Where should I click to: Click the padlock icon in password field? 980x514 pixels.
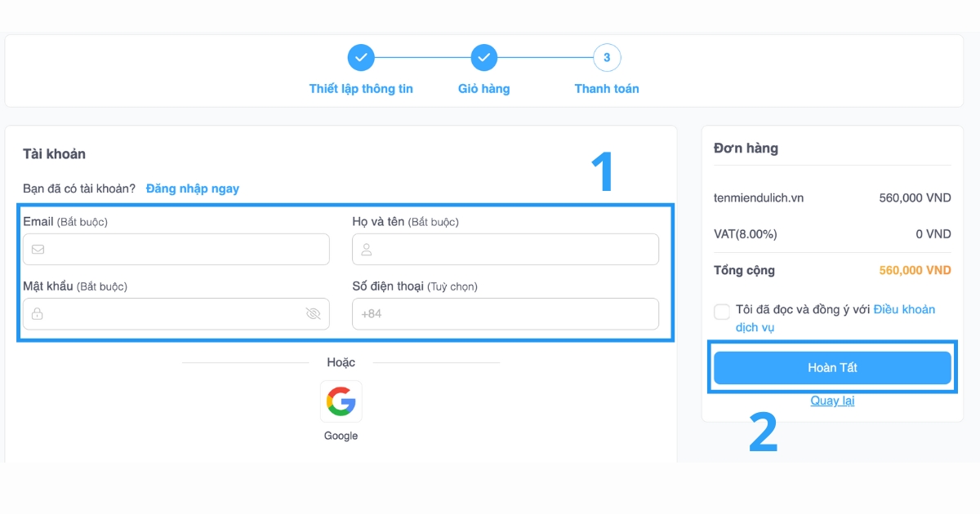click(38, 314)
